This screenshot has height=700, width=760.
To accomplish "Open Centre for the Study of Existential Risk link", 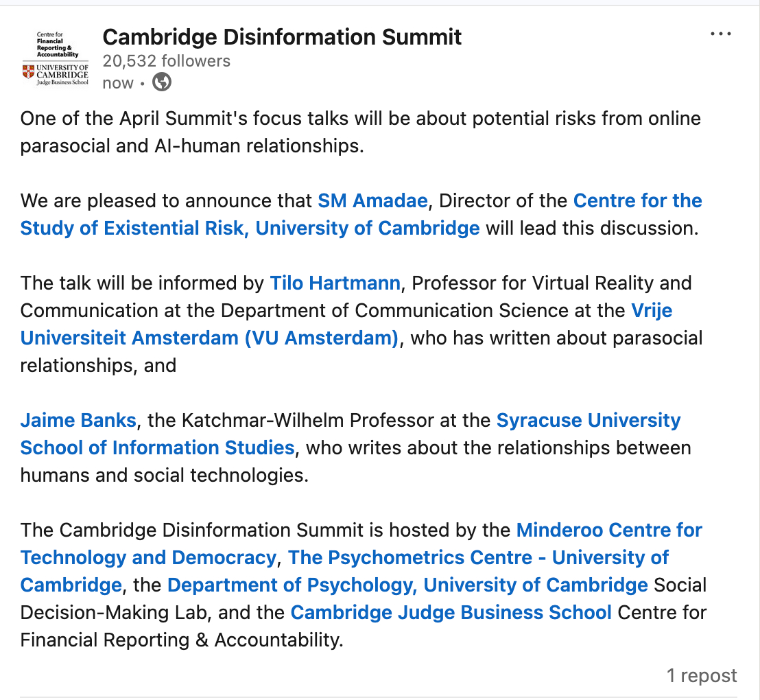I will pyautogui.click(x=637, y=201).
